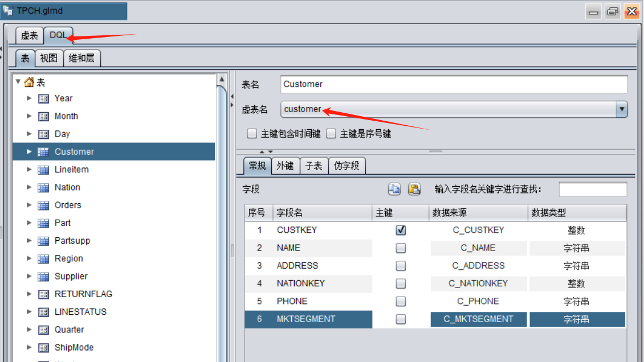Viewport: 644px width, 362px height.
Task: Click the 字段名 column header
Action: pyautogui.click(x=322, y=213)
